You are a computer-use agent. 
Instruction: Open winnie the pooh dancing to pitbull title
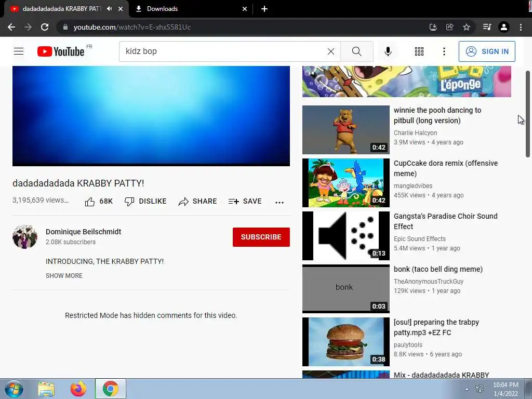[437, 115]
